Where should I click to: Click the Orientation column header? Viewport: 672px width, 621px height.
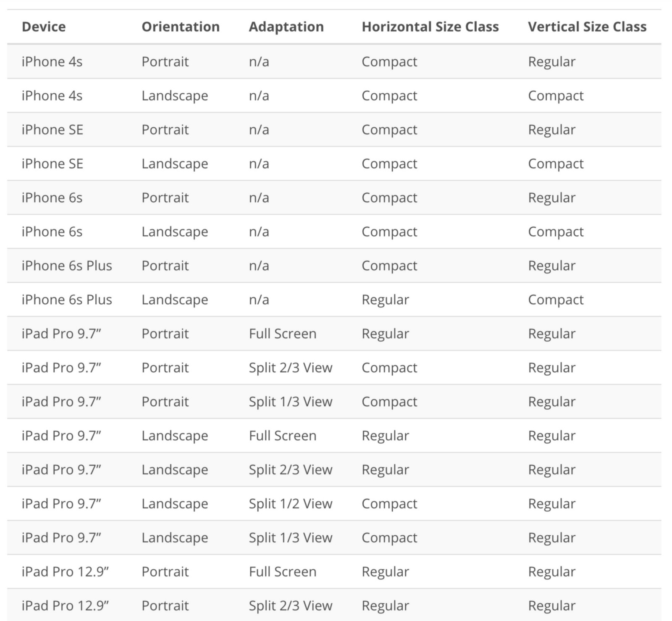click(181, 26)
